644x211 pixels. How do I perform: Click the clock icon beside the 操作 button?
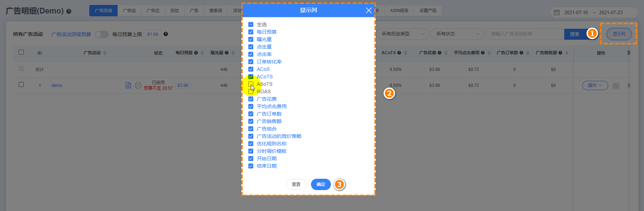[616, 86]
